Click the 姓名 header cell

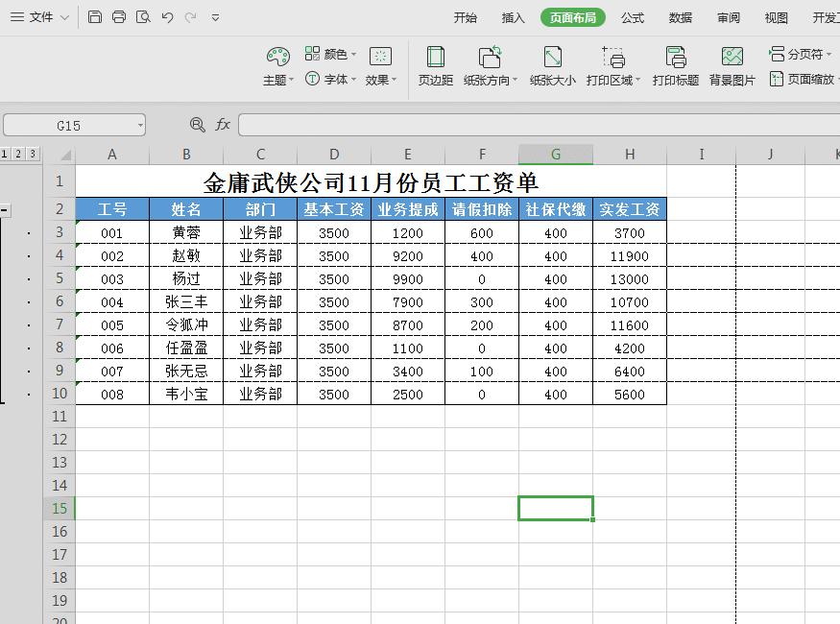186,209
